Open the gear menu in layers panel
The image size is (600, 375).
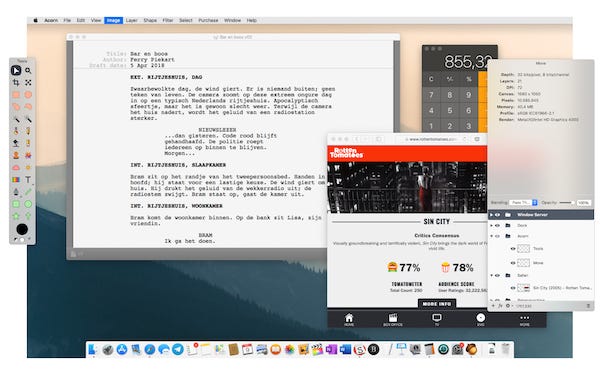509,306
